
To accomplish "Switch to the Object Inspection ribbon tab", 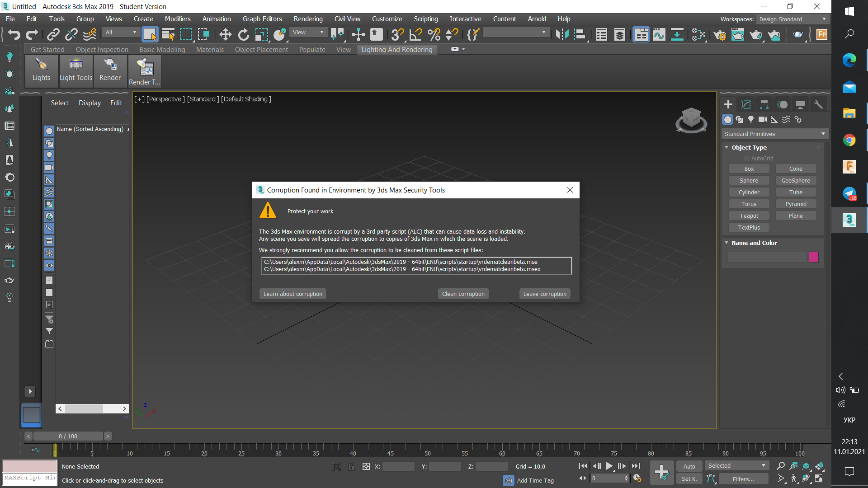I will (x=102, y=50).
